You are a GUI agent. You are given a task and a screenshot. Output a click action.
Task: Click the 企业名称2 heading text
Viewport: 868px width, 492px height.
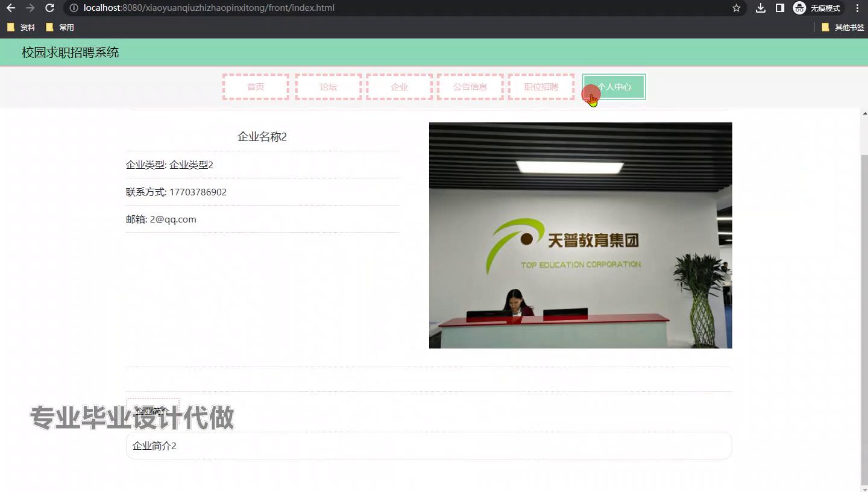click(x=262, y=137)
